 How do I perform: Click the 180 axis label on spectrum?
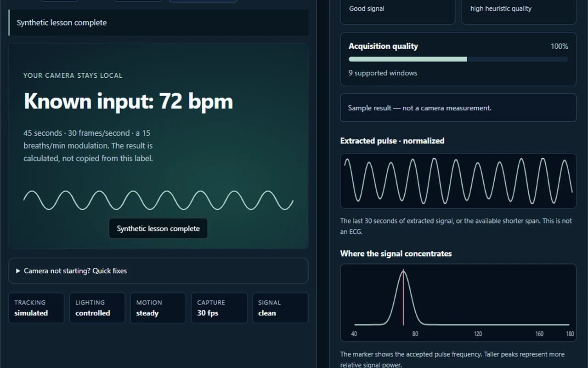pos(570,334)
